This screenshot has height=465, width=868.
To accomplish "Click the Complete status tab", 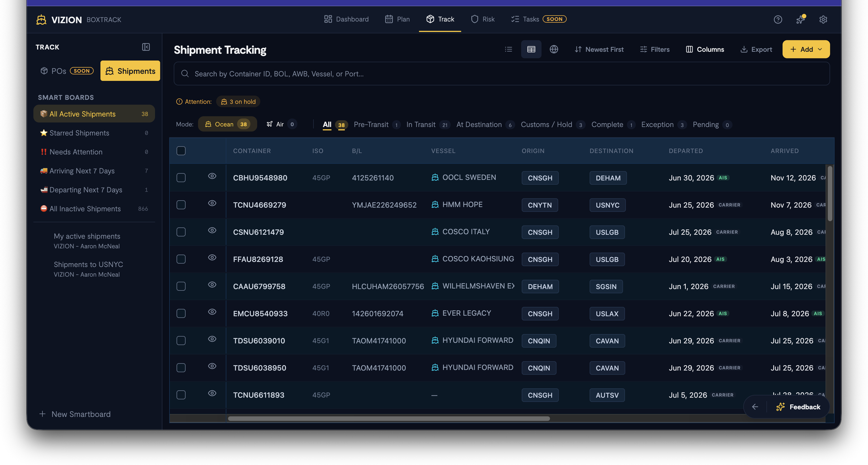I will (613, 125).
